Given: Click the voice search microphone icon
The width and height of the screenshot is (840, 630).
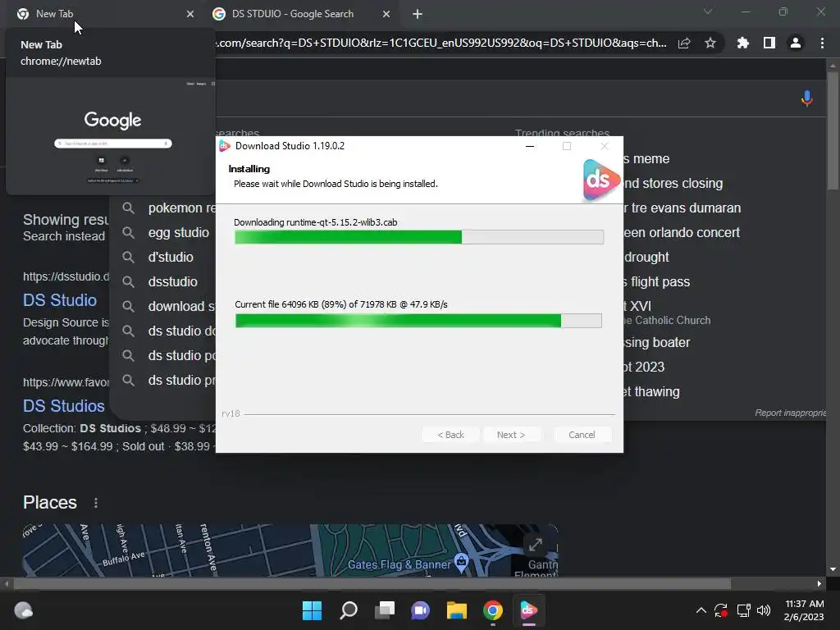Looking at the screenshot, I should (x=807, y=98).
